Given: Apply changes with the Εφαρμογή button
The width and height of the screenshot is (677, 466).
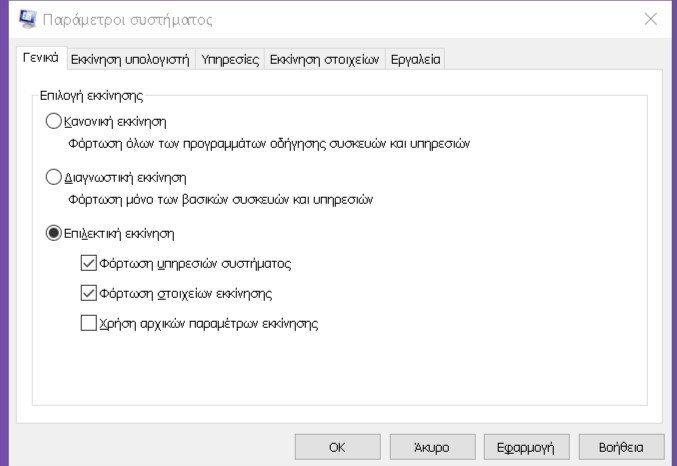Looking at the screenshot, I should point(526,446).
